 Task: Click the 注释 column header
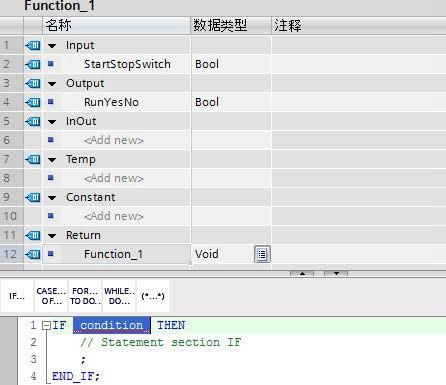click(359, 25)
